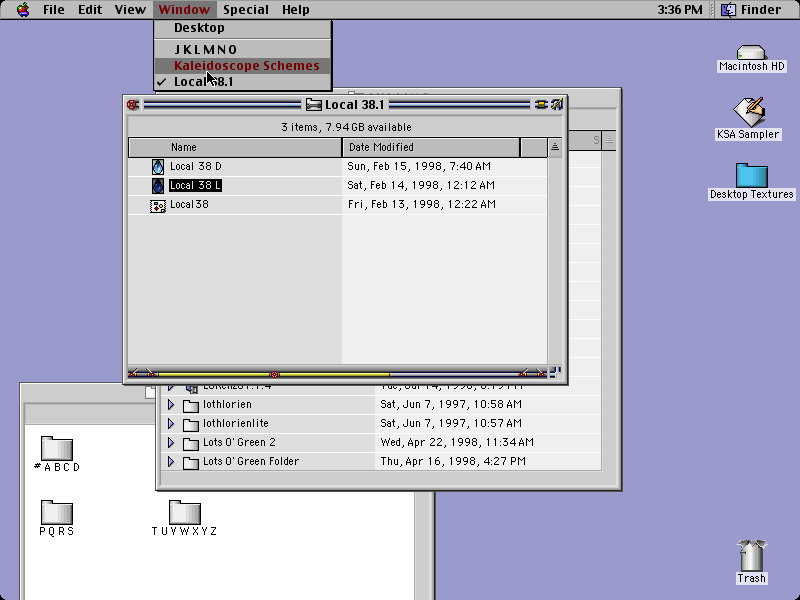Image resolution: width=800 pixels, height=600 pixels.
Task: Sort by the Date Modified column header
Action: click(x=431, y=147)
